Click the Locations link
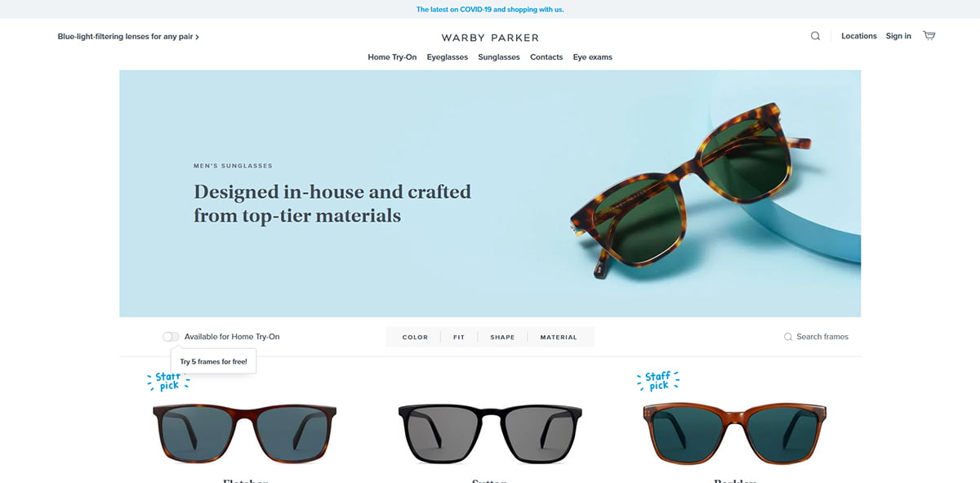 (x=859, y=36)
